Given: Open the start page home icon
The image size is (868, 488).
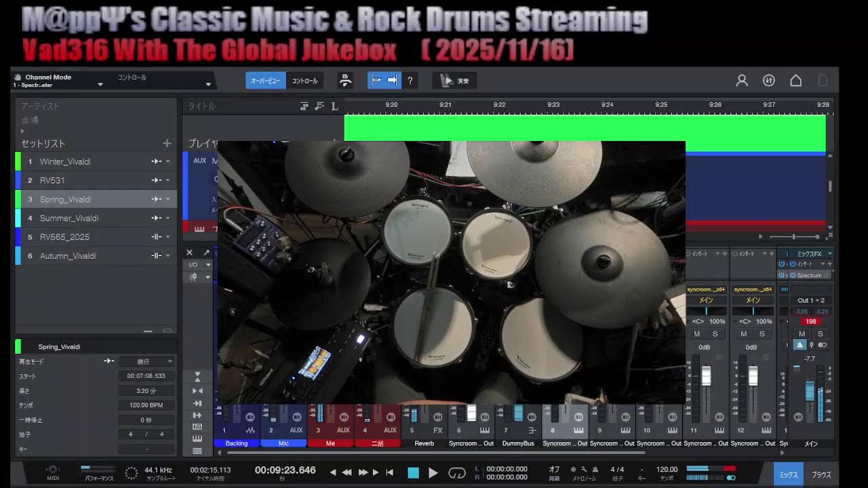Looking at the screenshot, I should [796, 81].
